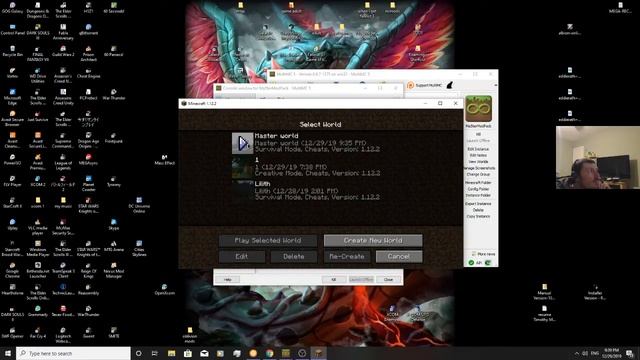Viewport: 640px width, 360px height.
Task: Open the Google Chrome desktop icon
Action: (x=12, y=270)
